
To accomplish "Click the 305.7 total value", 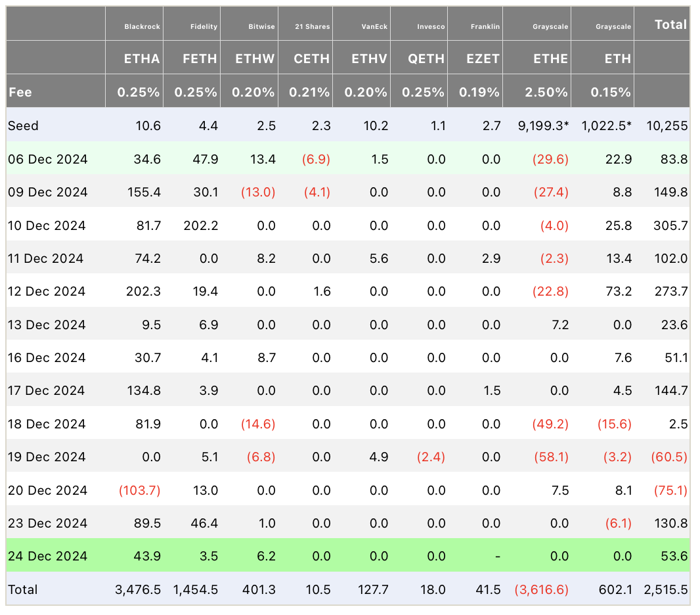I will click(x=670, y=225).
